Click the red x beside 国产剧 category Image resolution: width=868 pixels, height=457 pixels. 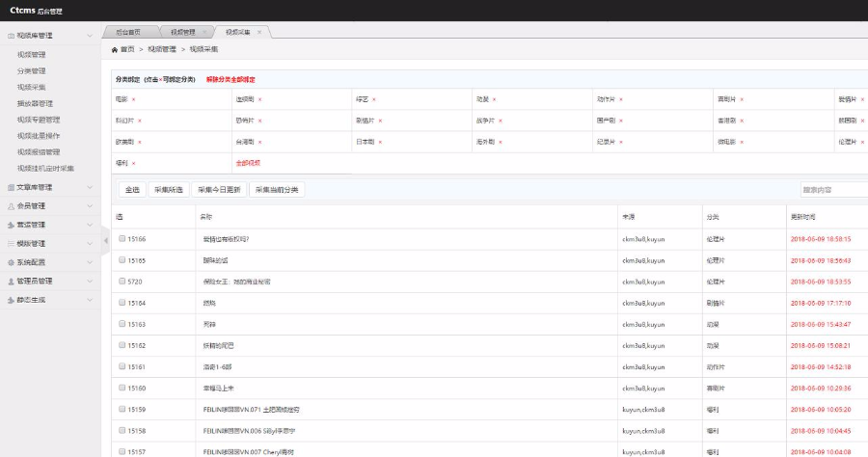point(621,121)
